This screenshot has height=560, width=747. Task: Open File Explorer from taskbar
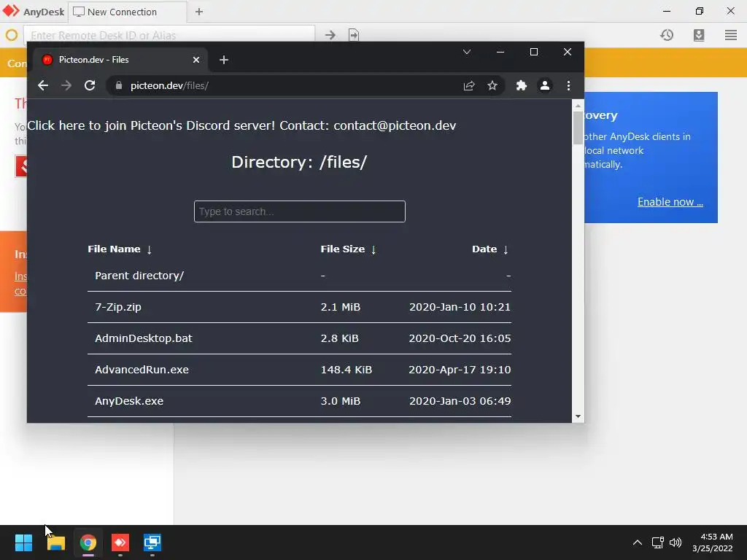[x=55, y=542]
